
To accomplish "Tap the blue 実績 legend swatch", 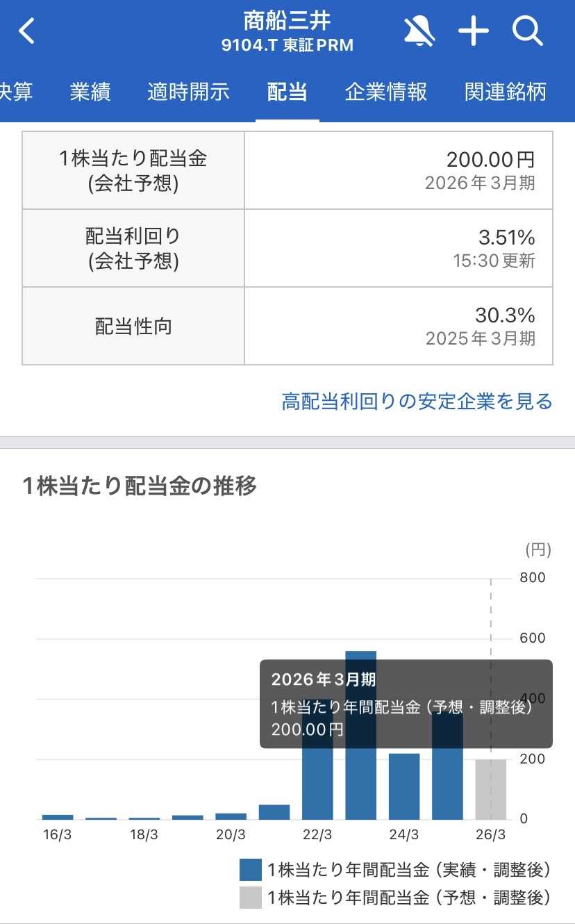I will (250, 870).
